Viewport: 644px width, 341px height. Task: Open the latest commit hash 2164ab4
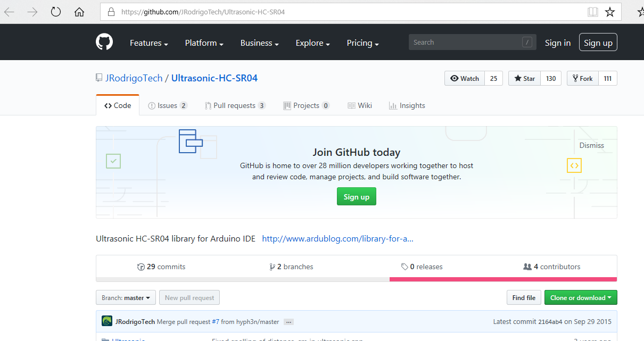pyautogui.click(x=551, y=322)
